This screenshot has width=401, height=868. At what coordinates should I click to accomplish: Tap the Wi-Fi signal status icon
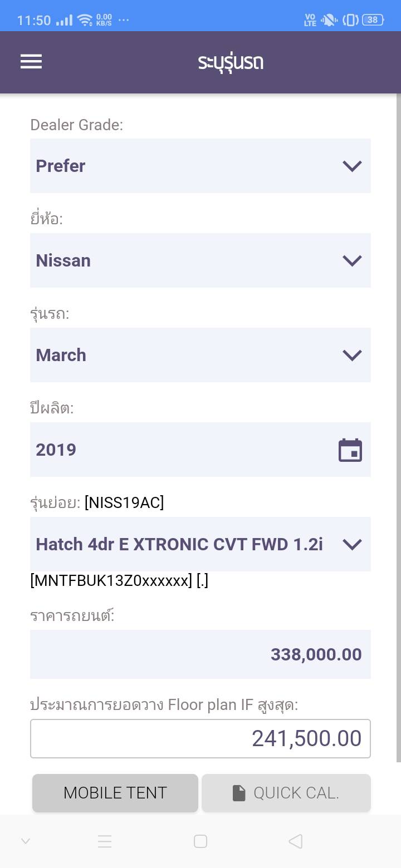tap(85, 21)
